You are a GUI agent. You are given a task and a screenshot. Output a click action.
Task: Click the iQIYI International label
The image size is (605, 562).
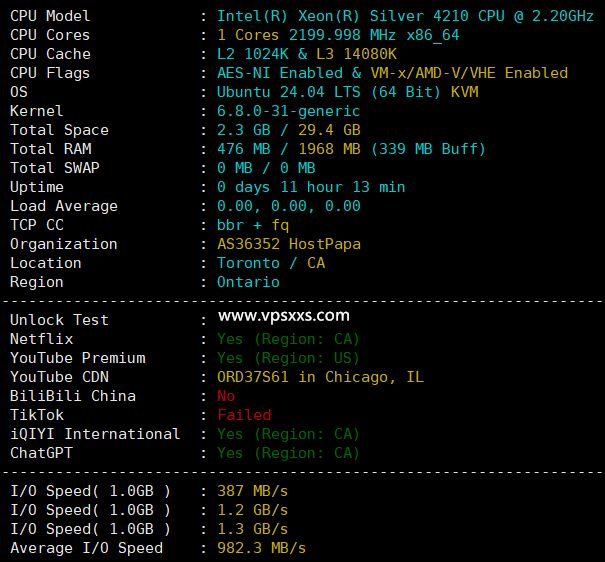coord(95,434)
